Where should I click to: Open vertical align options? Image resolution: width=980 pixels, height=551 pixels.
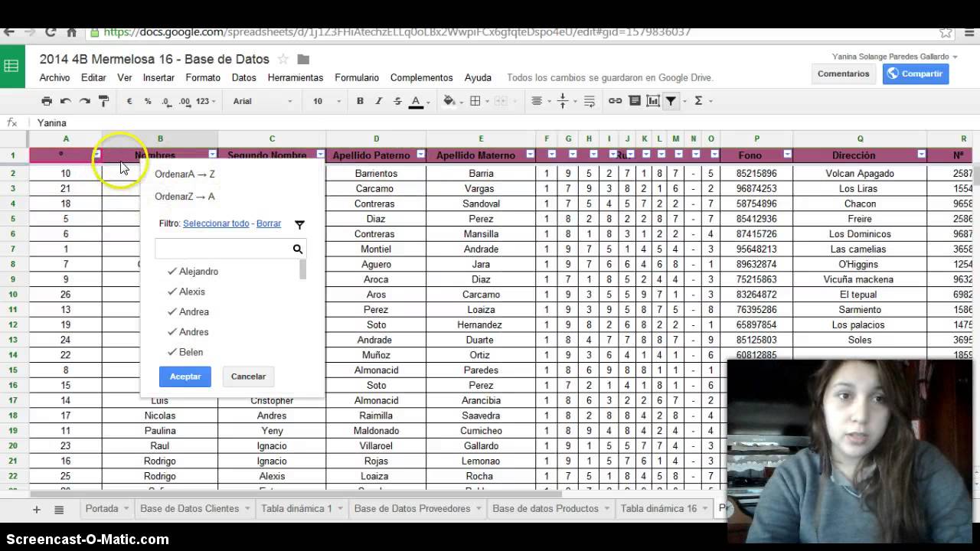[x=563, y=101]
